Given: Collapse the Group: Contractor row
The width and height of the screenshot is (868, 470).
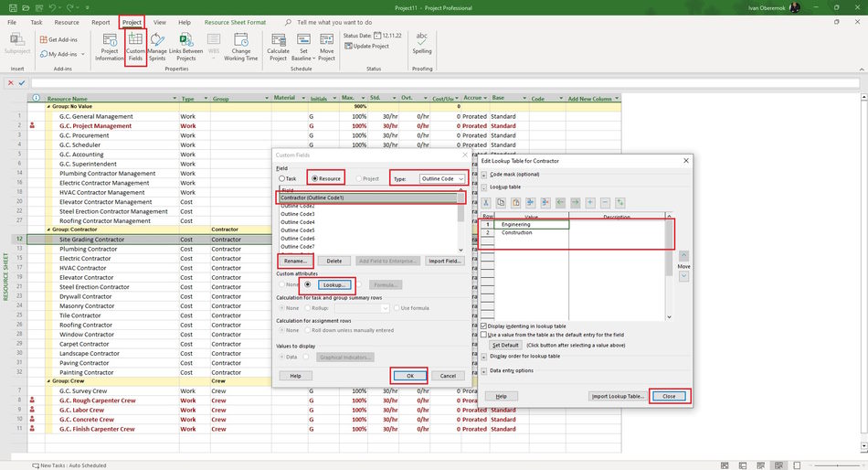Looking at the screenshot, I should [x=48, y=230].
